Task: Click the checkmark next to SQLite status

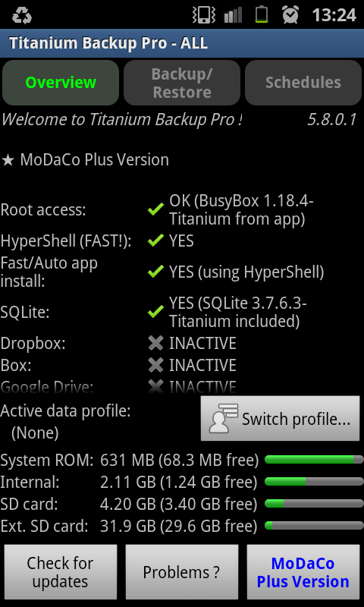Action: pos(155,312)
